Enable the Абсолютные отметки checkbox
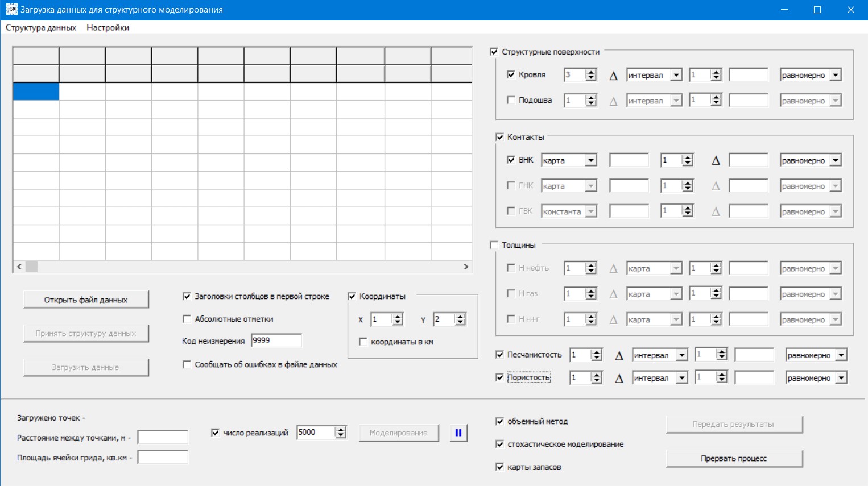The image size is (868, 486). (x=187, y=319)
